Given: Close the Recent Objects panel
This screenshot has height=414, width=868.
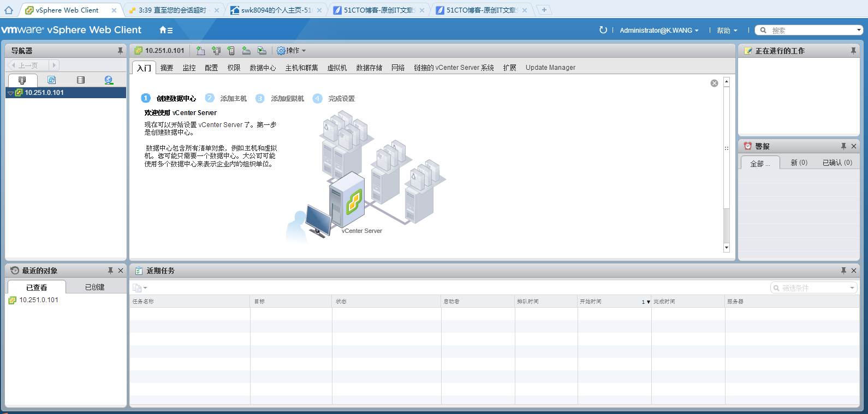Looking at the screenshot, I should pos(121,271).
